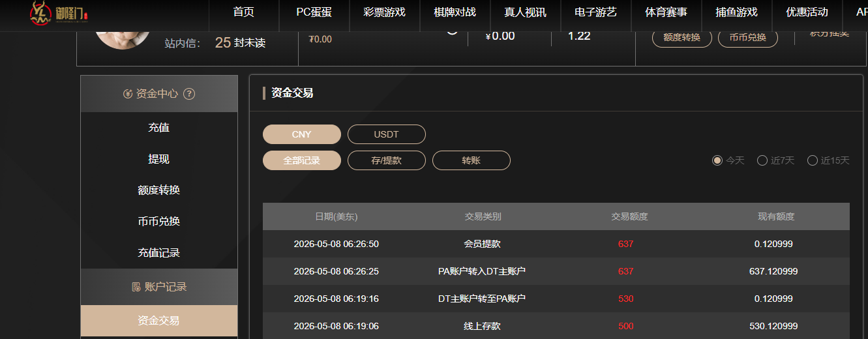Viewport: 868px width, 339px height.
Task: Click the ledger icon beside 账户记录
Action: (x=136, y=287)
